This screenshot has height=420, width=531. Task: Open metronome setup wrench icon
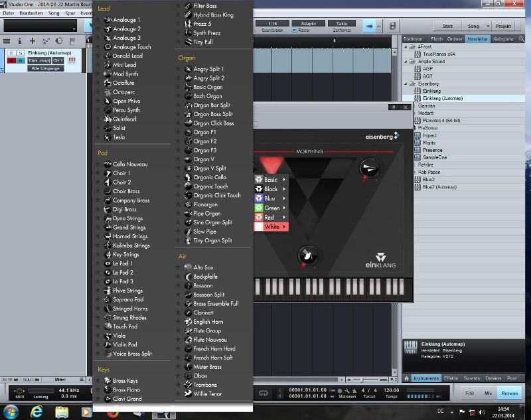point(346,391)
